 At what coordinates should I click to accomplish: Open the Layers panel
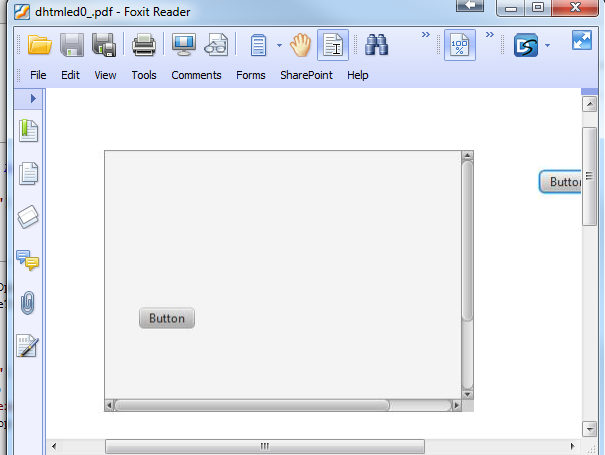coord(28,217)
